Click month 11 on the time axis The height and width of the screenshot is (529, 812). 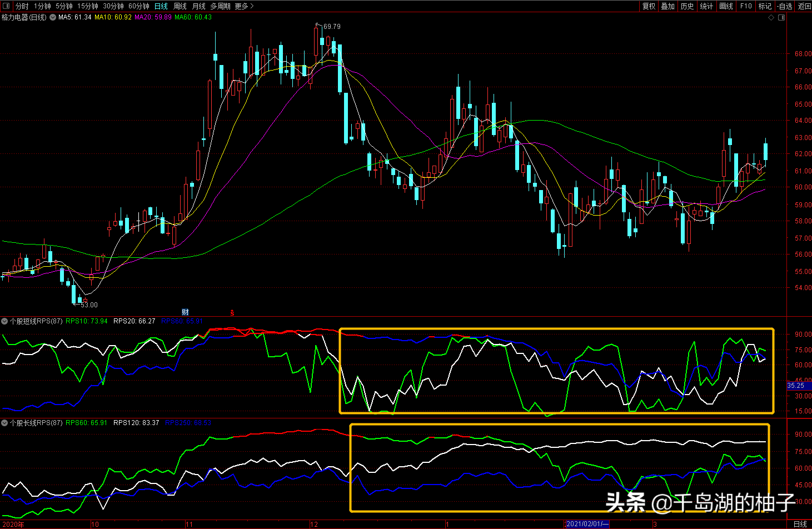point(190,524)
